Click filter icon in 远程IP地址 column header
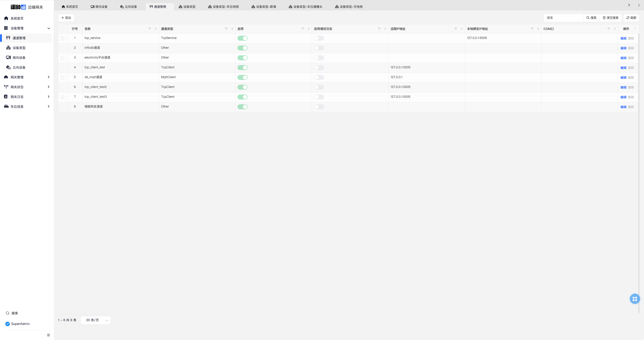The height and width of the screenshot is (340, 644). (x=456, y=29)
